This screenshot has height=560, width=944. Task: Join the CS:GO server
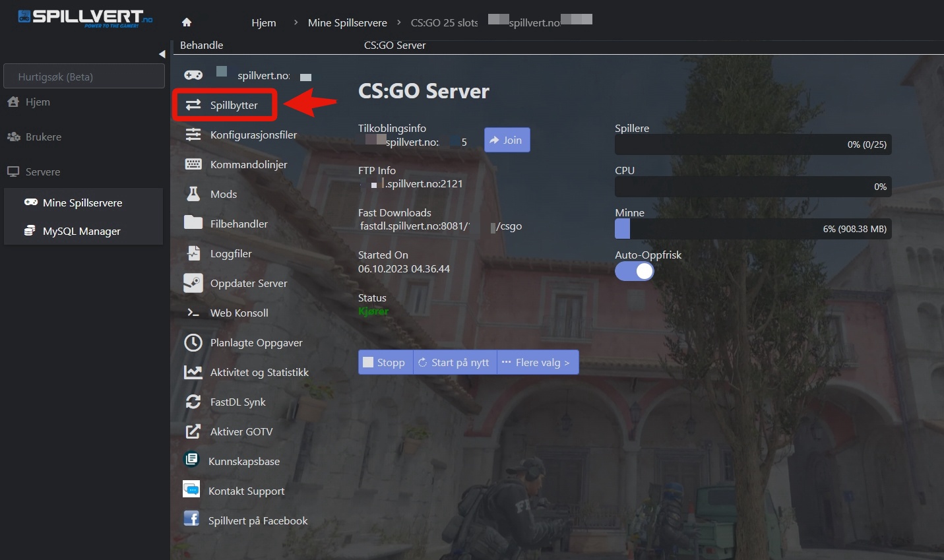click(507, 140)
